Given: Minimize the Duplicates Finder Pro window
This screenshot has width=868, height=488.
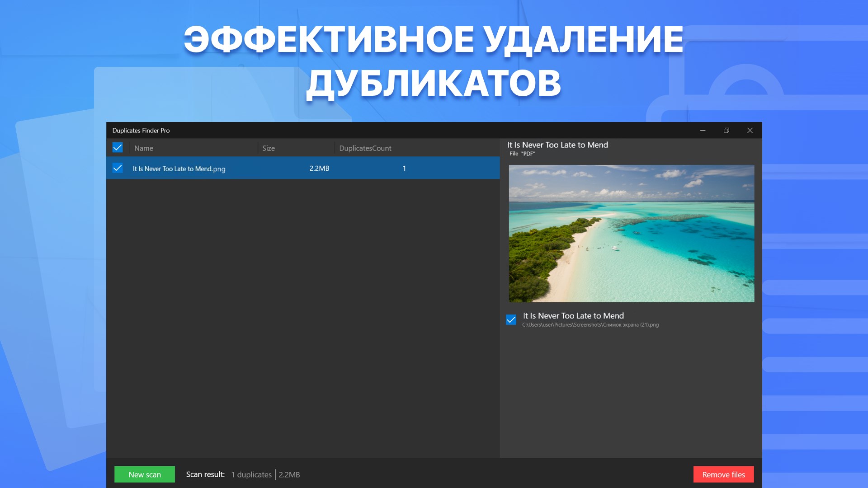Looking at the screenshot, I should click(x=703, y=131).
